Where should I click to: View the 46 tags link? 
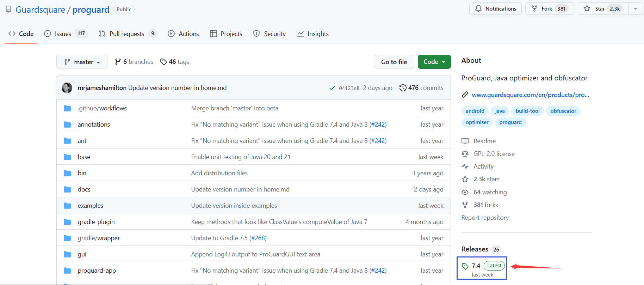click(x=174, y=62)
